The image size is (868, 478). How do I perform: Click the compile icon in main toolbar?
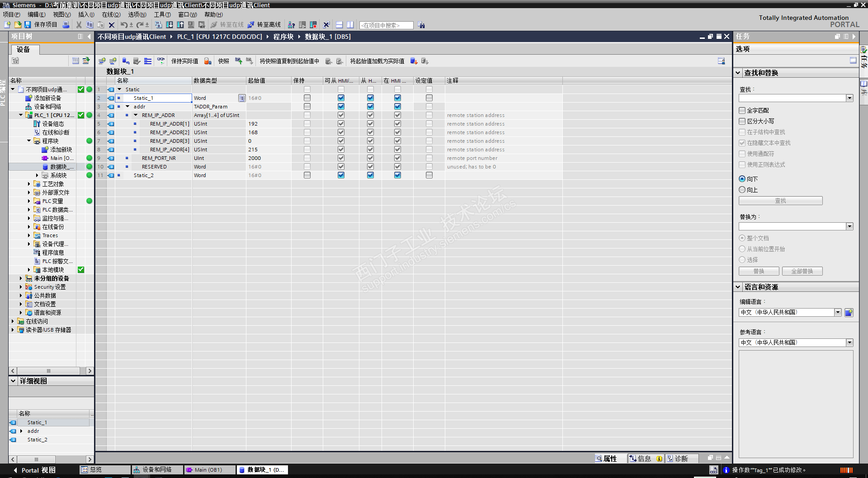(158, 25)
